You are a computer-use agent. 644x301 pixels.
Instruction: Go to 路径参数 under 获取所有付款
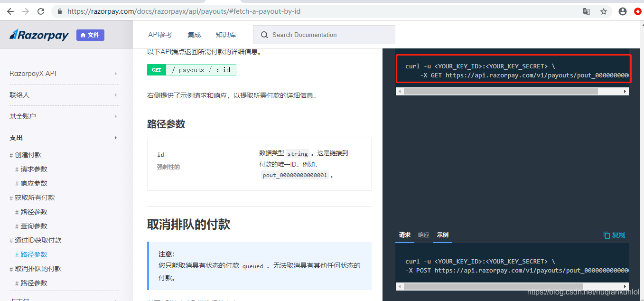coord(34,212)
